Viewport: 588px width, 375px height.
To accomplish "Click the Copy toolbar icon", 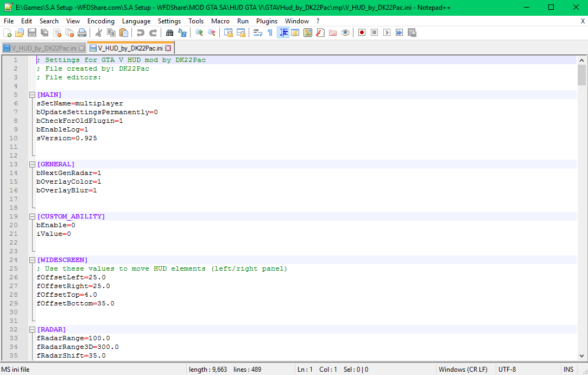I will pos(111,33).
